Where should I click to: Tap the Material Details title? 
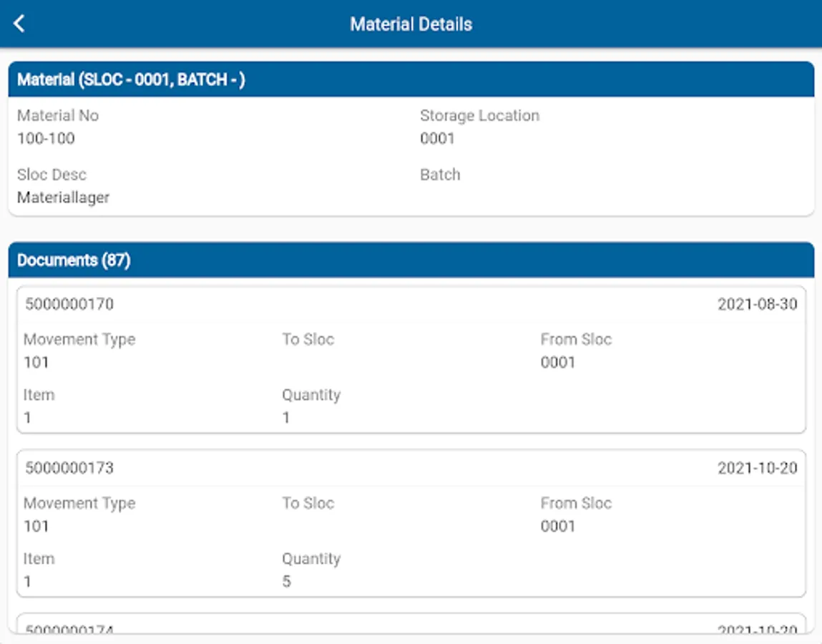[411, 24]
